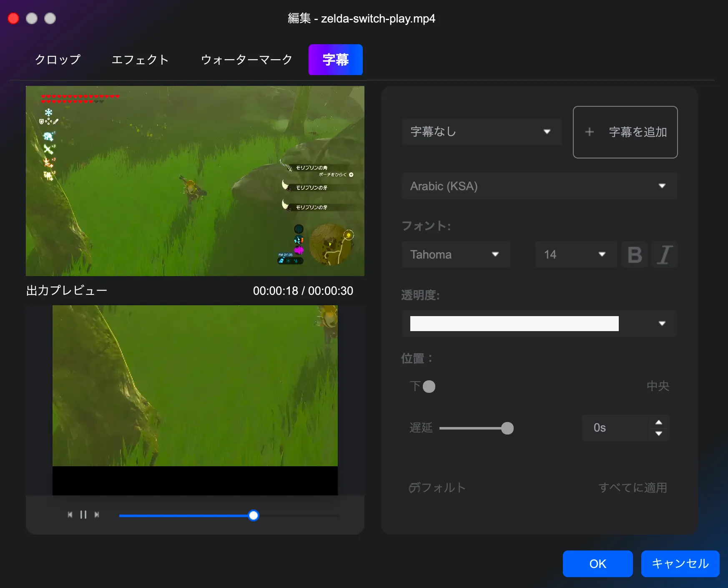Pause playback with the pause icon
Image resolution: width=728 pixels, height=588 pixels.
tap(83, 515)
